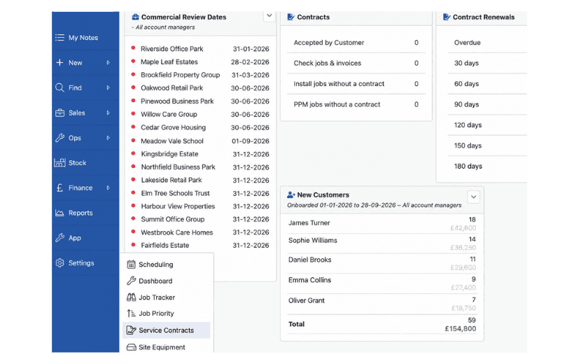Click the briefcase icon in Commercial Review Dates header
The width and height of the screenshot is (588, 364).
(135, 17)
